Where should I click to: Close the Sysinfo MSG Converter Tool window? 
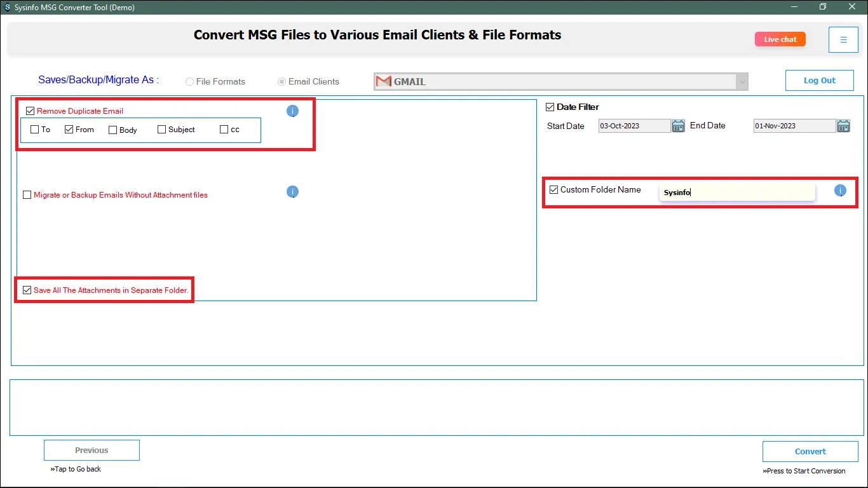point(852,7)
